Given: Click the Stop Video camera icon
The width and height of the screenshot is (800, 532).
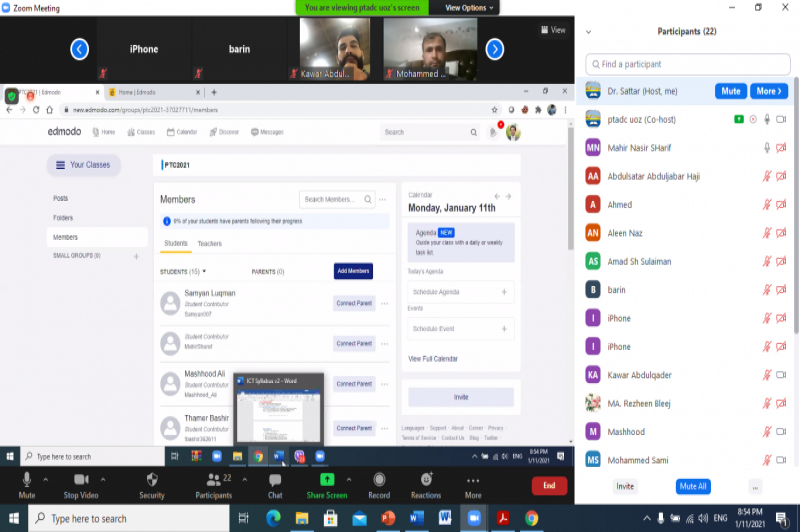Looking at the screenshot, I should 81,481.
